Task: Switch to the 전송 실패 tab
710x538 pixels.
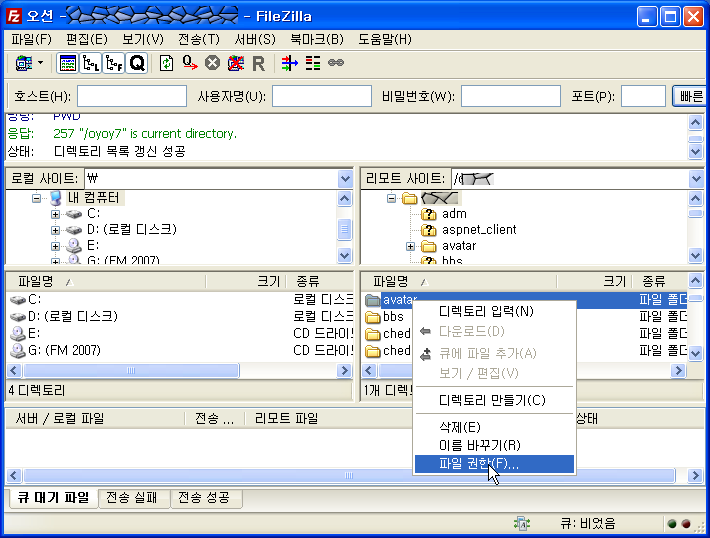Action: pyautogui.click(x=132, y=498)
